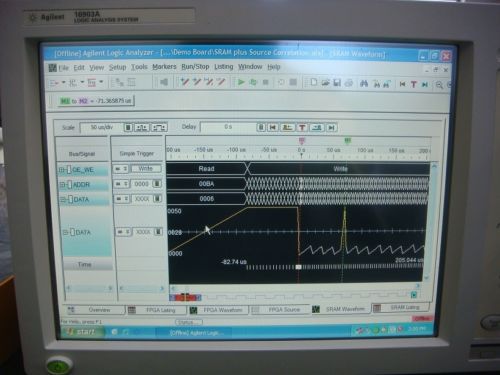
Task: Click the Windows start button
Action: point(82,332)
